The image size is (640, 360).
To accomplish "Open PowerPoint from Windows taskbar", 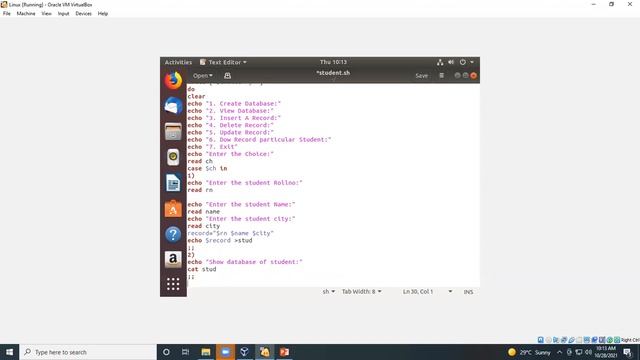I will [x=284, y=352].
